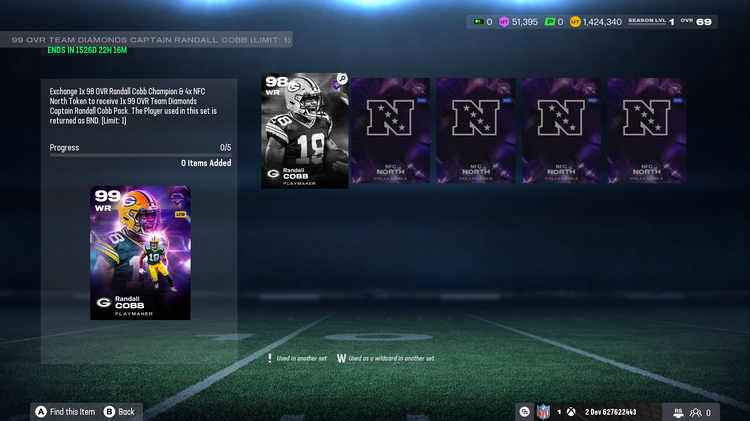Click the 'ENDS IN 1526D 22H 16M' timer
This screenshot has height=421, width=750.
(x=87, y=50)
